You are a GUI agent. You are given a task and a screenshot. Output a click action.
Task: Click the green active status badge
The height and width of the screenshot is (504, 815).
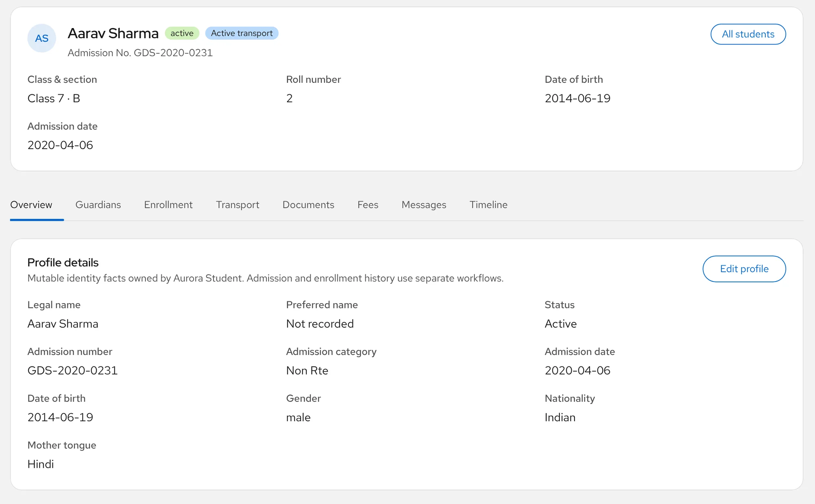(182, 33)
